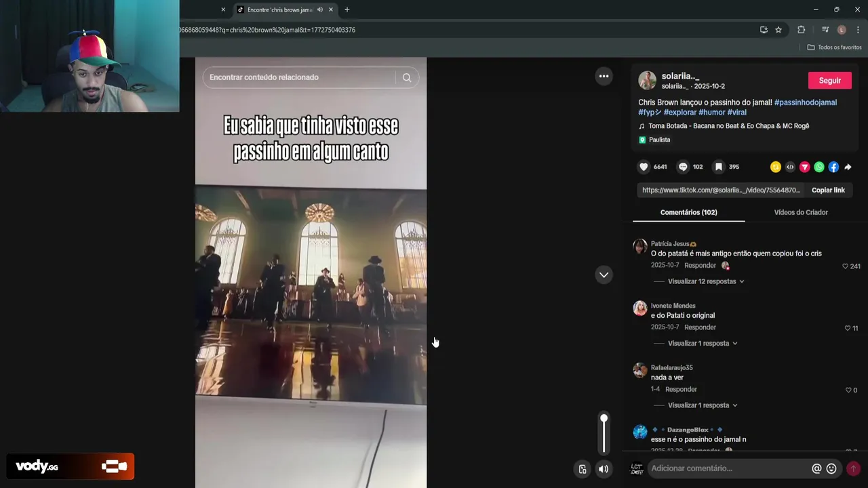Open the emoji picker in comment box
This screenshot has height=488, width=868.
coord(831,468)
